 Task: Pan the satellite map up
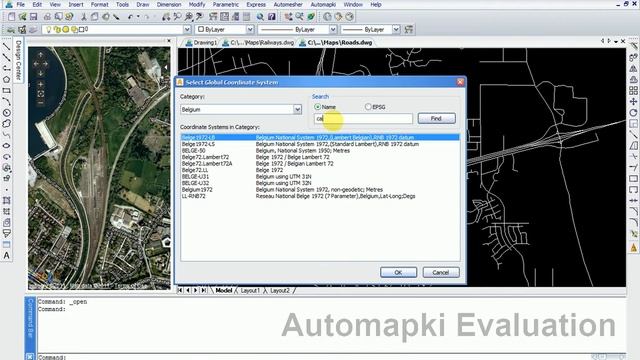pyautogui.click(x=40, y=55)
